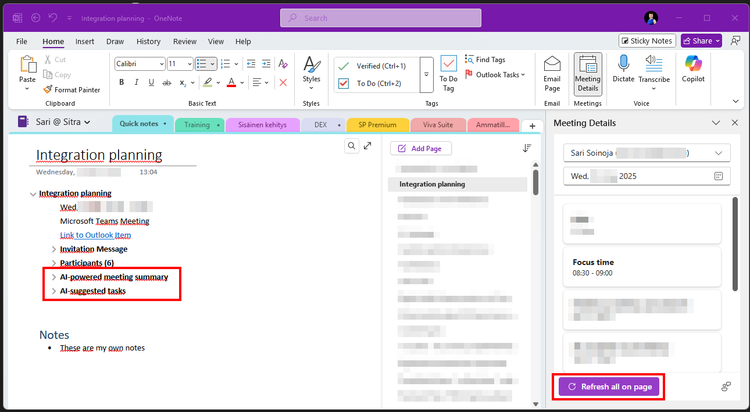Viewport: 750px width, 412px height.
Task: Click Refresh all on page
Action: (609, 387)
